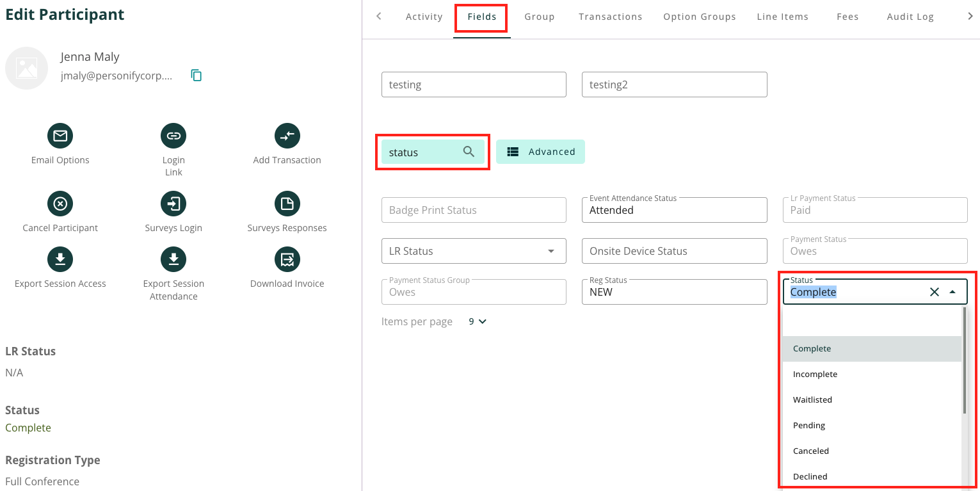980x491 pixels.
Task: Open the Surveys Login icon
Action: (x=173, y=204)
